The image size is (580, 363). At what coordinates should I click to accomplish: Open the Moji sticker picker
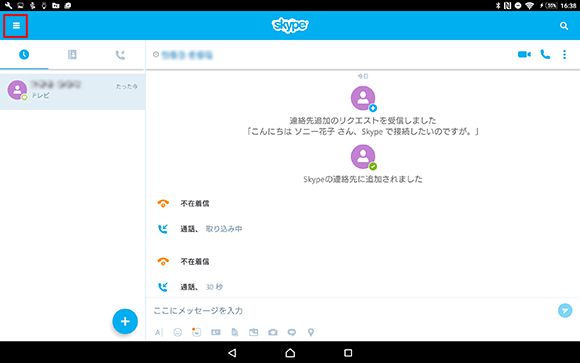click(196, 332)
